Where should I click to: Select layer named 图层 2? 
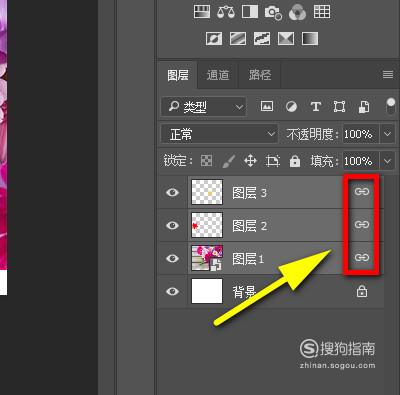(x=249, y=226)
